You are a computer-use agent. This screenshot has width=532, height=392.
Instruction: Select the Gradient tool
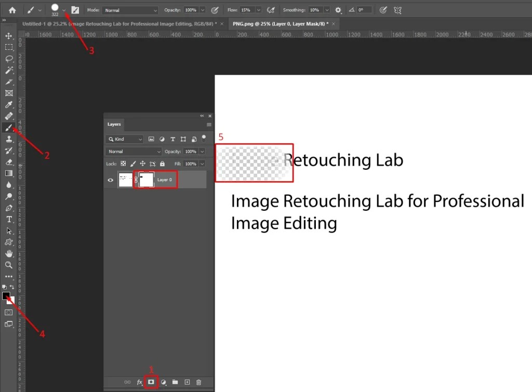[8, 173]
